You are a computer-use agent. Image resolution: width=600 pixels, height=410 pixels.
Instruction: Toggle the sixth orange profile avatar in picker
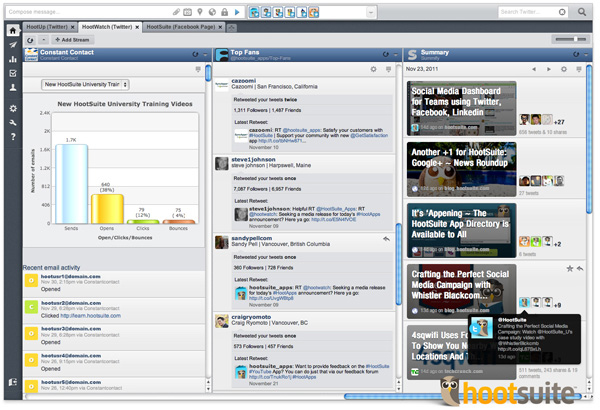pyautogui.click(x=313, y=12)
